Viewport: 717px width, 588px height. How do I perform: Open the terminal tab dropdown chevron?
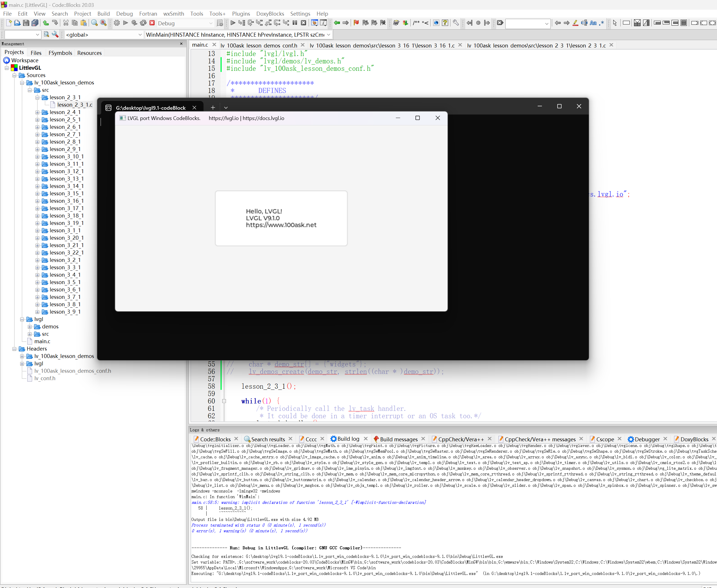click(x=226, y=107)
